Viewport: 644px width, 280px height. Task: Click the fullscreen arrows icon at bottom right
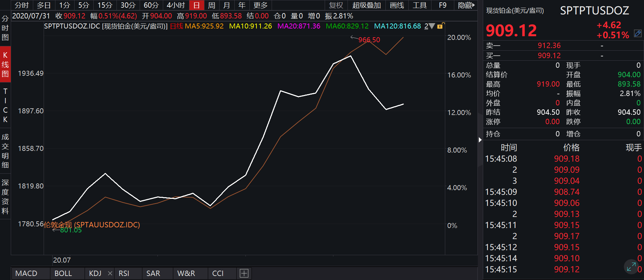click(631, 267)
